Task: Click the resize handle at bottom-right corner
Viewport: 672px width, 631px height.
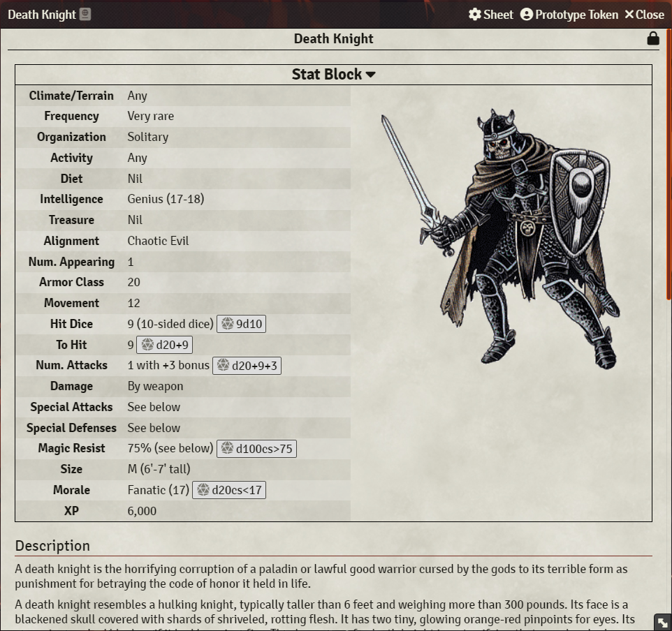Action: coord(663,623)
